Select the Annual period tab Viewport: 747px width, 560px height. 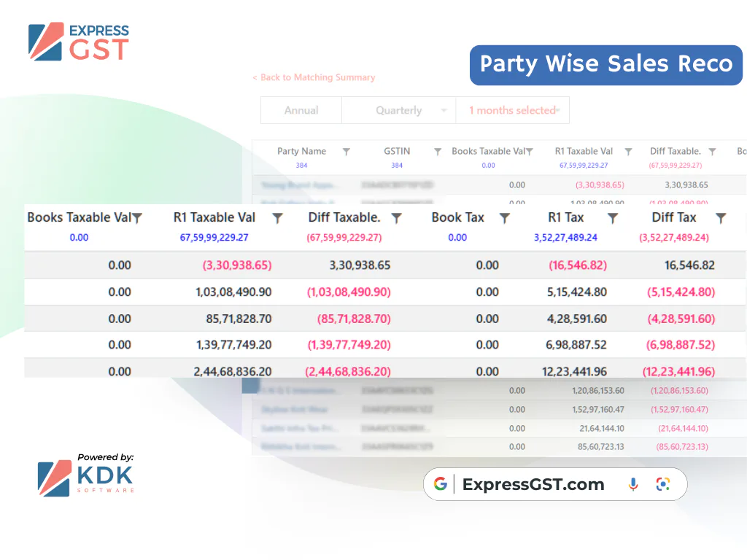coord(301,111)
